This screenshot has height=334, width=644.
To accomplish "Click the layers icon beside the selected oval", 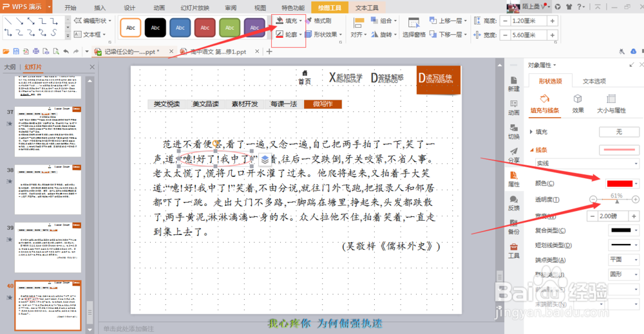I will click(265, 160).
